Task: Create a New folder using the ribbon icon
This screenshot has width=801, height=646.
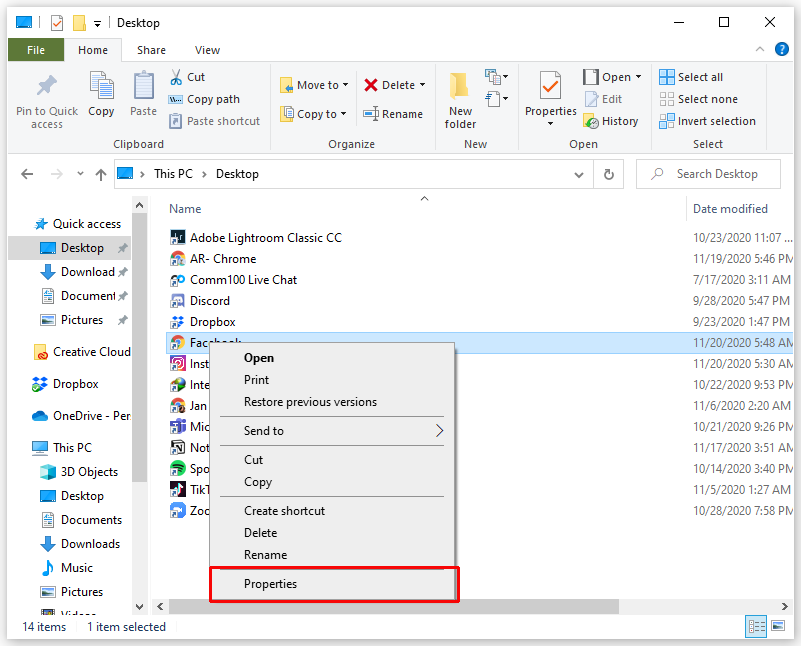Action: tap(459, 97)
